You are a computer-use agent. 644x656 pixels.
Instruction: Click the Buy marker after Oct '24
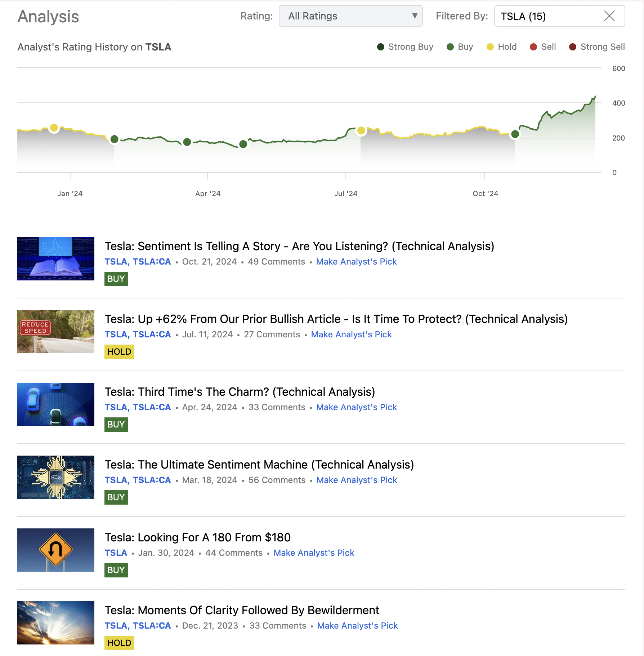point(515,134)
